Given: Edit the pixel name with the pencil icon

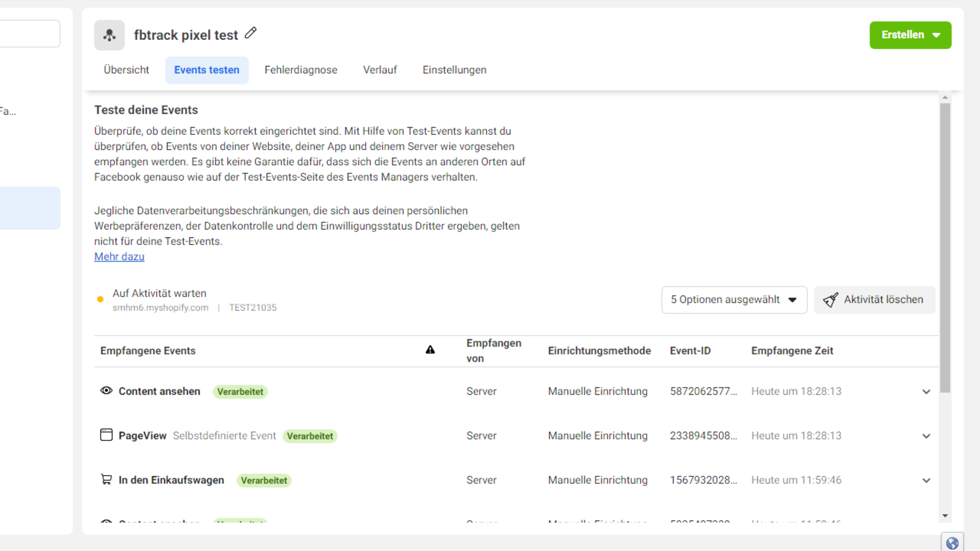Looking at the screenshot, I should [251, 33].
